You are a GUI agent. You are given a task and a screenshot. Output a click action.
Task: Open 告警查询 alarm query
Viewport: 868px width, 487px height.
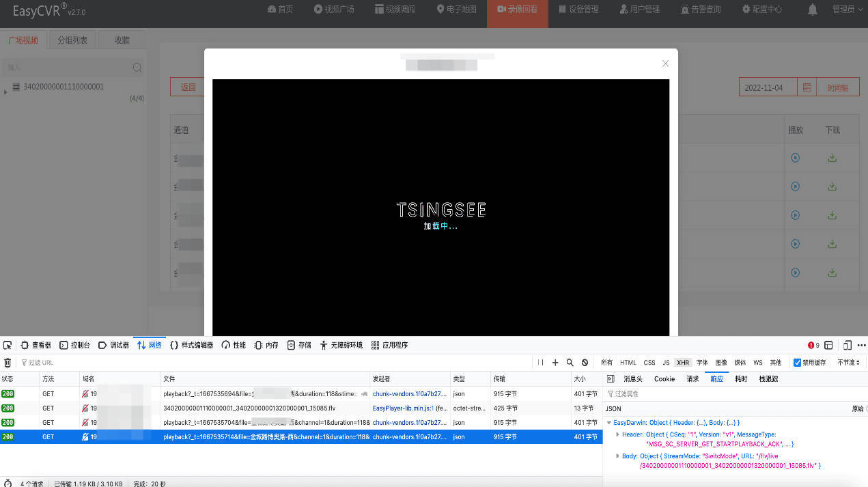point(701,10)
